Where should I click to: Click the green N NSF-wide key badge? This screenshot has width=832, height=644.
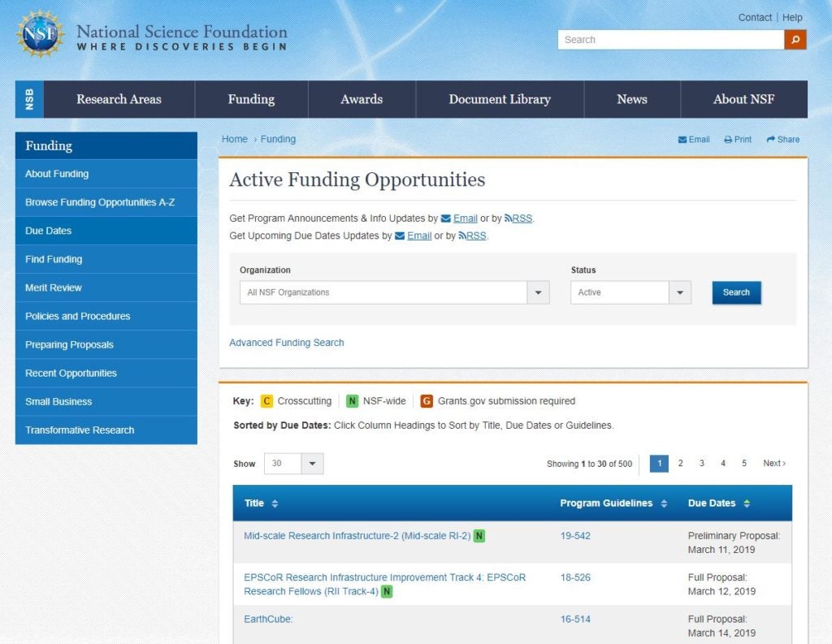coord(352,401)
